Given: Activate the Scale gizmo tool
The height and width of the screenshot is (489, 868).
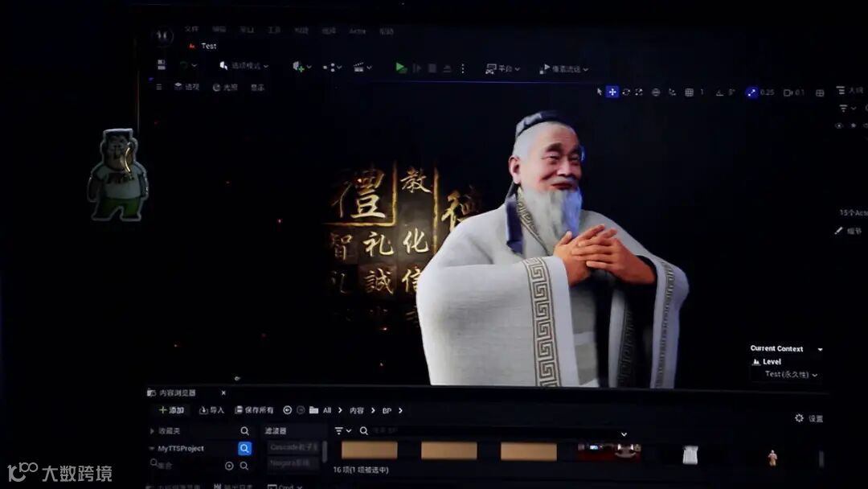Looking at the screenshot, I should pyautogui.click(x=639, y=92).
